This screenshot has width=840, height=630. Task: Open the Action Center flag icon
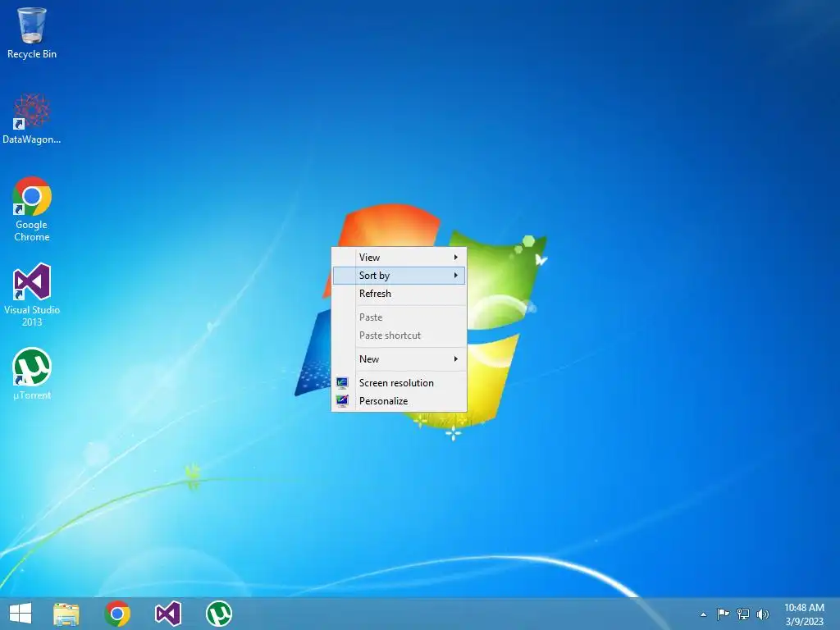point(724,614)
